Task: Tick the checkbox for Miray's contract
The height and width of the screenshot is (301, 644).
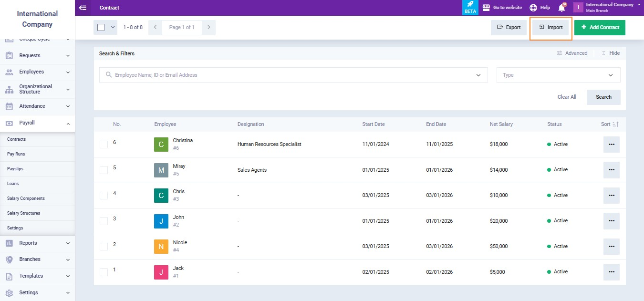Action: pyautogui.click(x=104, y=170)
